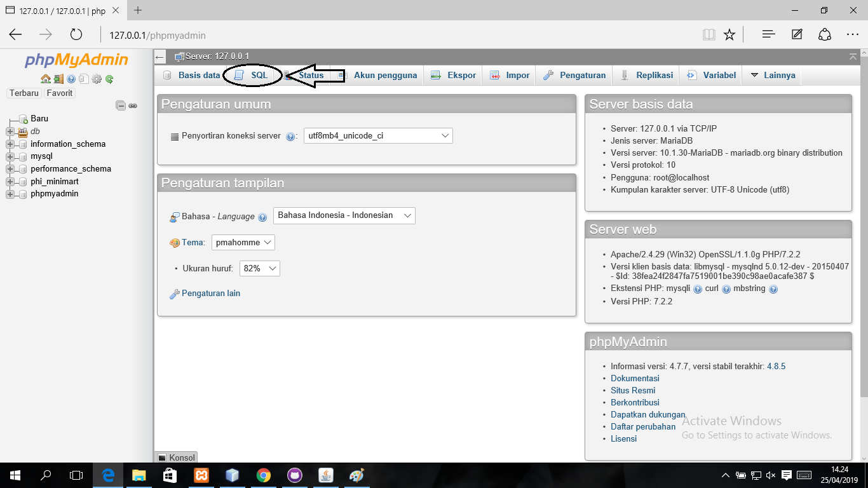868x488 pixels.
Task: Click Pengaturan lain link
Action: [211, 294]
